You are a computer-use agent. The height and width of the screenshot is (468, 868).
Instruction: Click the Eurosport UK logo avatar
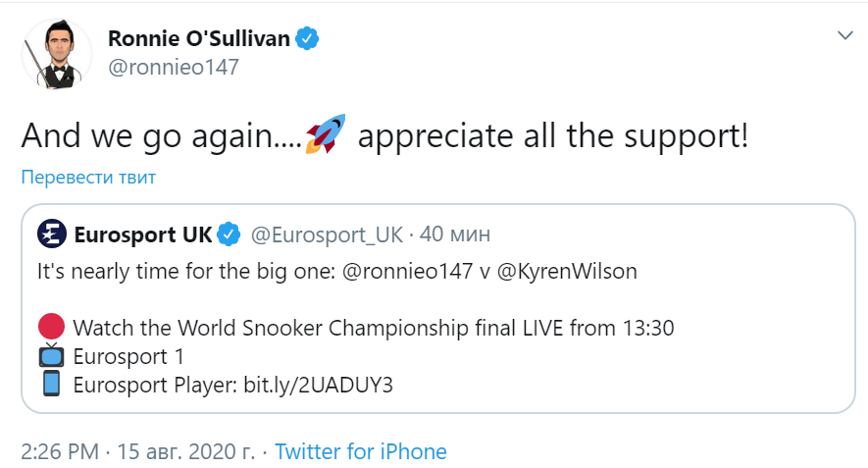coord(52,234)
